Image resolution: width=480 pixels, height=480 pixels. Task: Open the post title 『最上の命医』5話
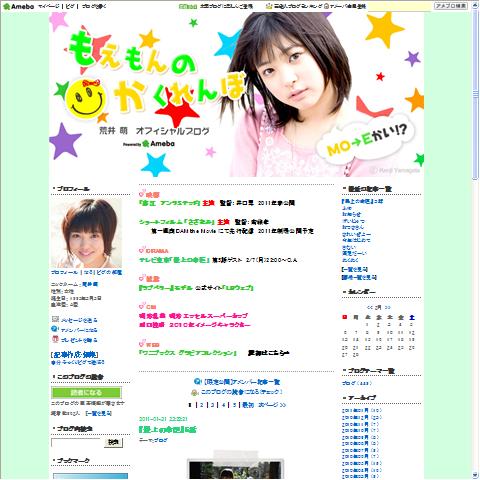click(x=167, y=430)
